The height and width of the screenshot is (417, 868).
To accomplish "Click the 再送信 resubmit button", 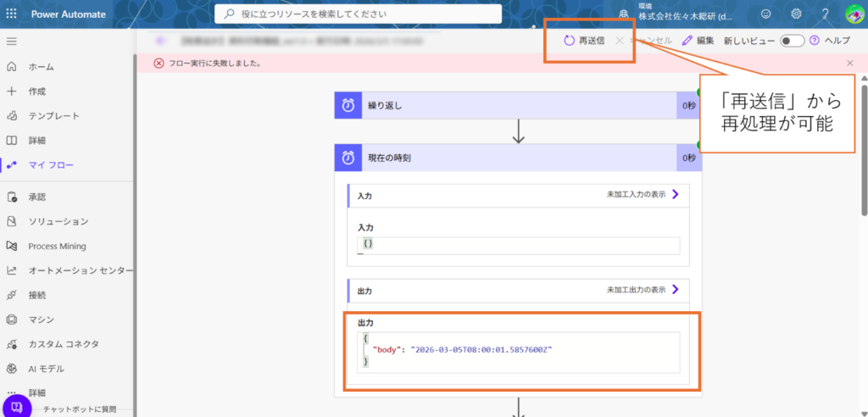I will click(584, 41).
